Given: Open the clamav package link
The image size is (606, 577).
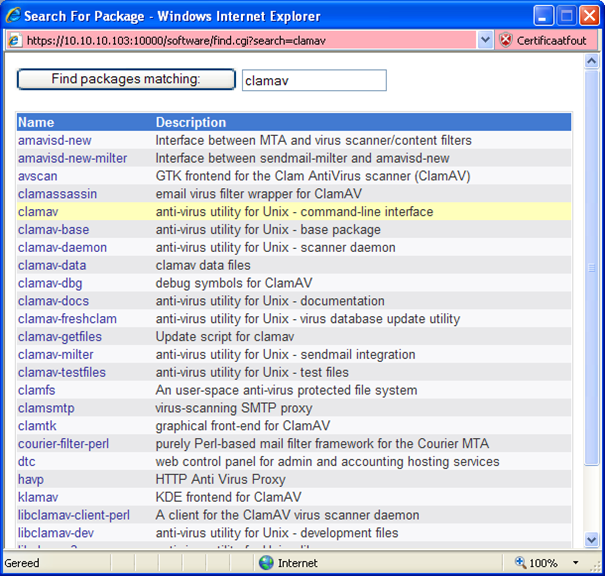Looking at the screenshot, I should point(39,212).
